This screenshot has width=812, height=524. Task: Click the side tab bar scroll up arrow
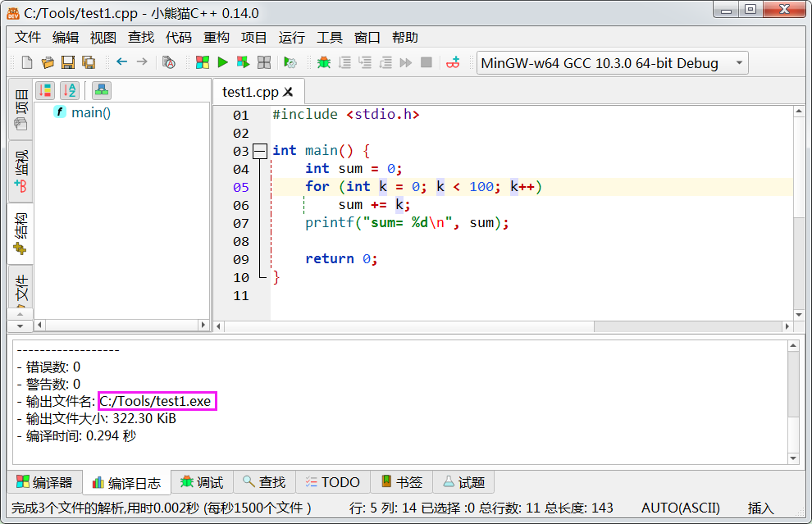click(x=21, y=314)
